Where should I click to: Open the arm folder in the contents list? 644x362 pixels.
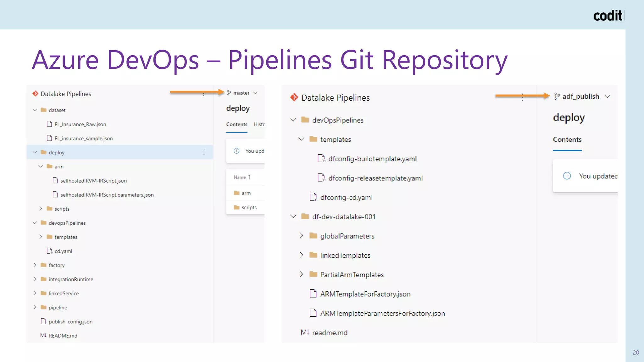[246, 193]
